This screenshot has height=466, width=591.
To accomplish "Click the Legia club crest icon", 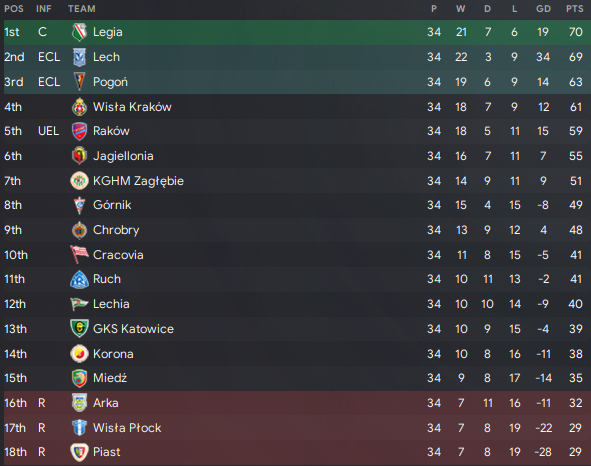I will [x=79, y=32].
